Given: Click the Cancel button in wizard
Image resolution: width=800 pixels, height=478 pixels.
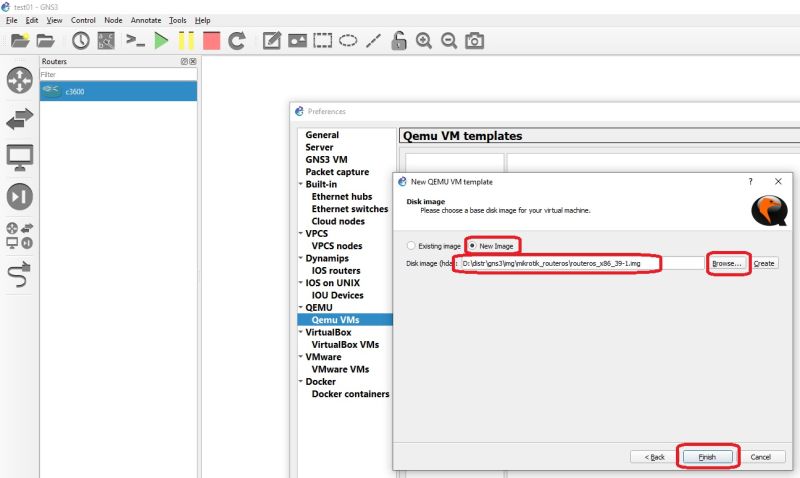Looking at the screenshot, I should (x=760, y=457).
